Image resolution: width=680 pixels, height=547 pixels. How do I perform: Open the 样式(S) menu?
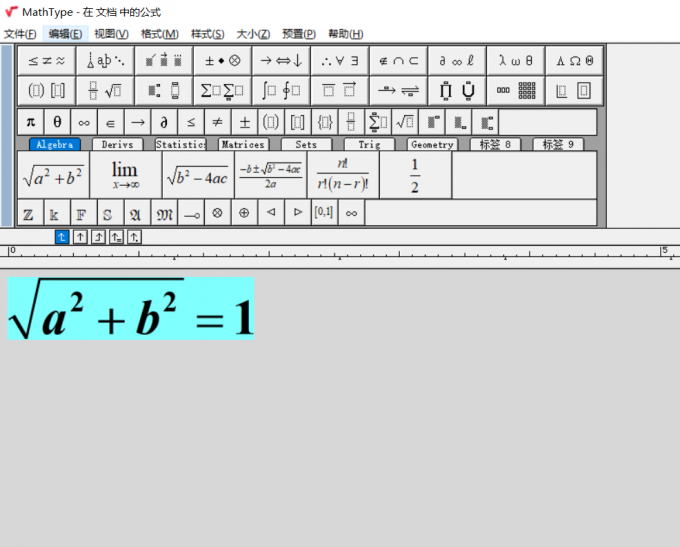tap(208, 34)
